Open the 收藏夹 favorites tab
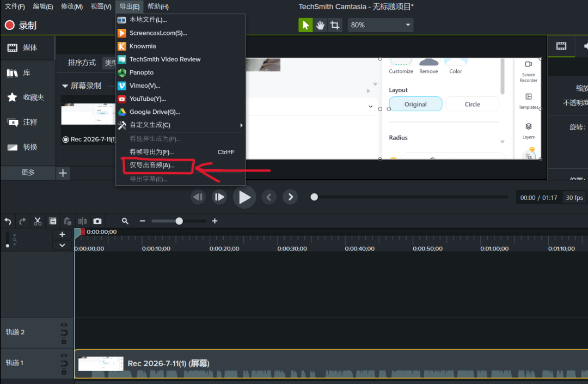 [28, 97]
